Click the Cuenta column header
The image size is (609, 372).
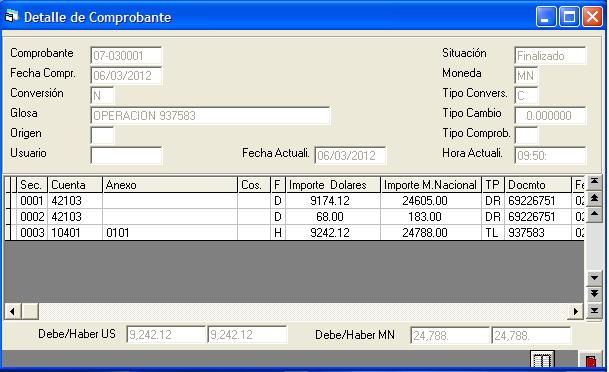point(75,185)
